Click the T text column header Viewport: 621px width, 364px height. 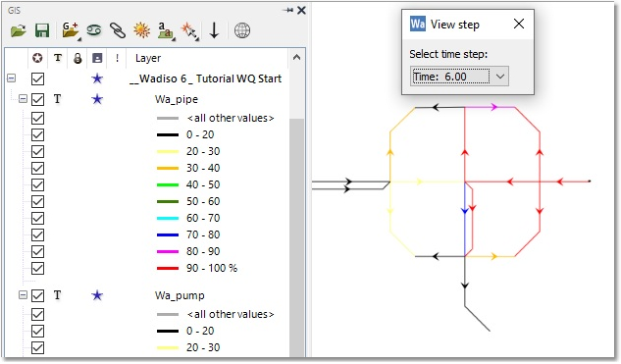click(x=58, y=58)
